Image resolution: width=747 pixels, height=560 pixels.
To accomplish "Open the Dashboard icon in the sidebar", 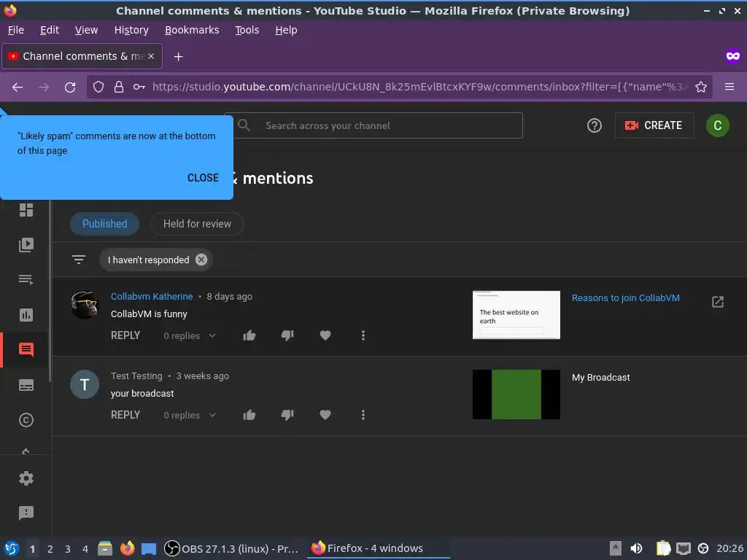I will 26,210.
